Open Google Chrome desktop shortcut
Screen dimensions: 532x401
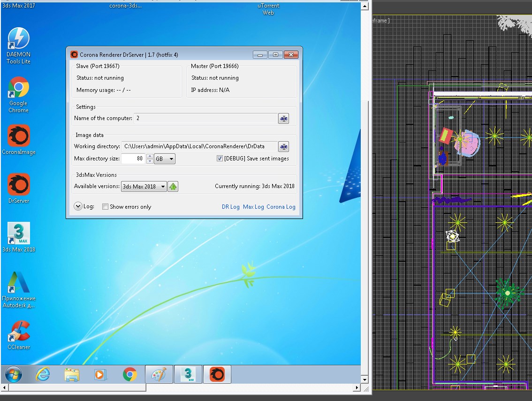click(x=19, y=95)
